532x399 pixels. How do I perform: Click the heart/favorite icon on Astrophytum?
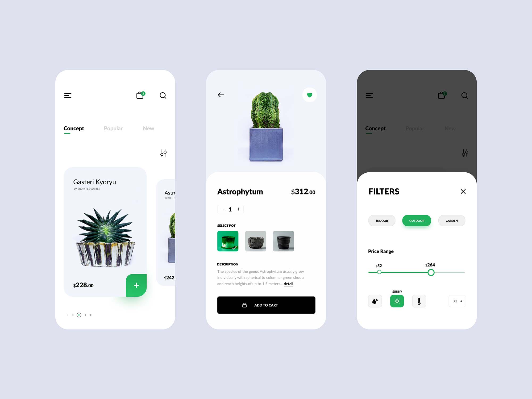point(310,94)
